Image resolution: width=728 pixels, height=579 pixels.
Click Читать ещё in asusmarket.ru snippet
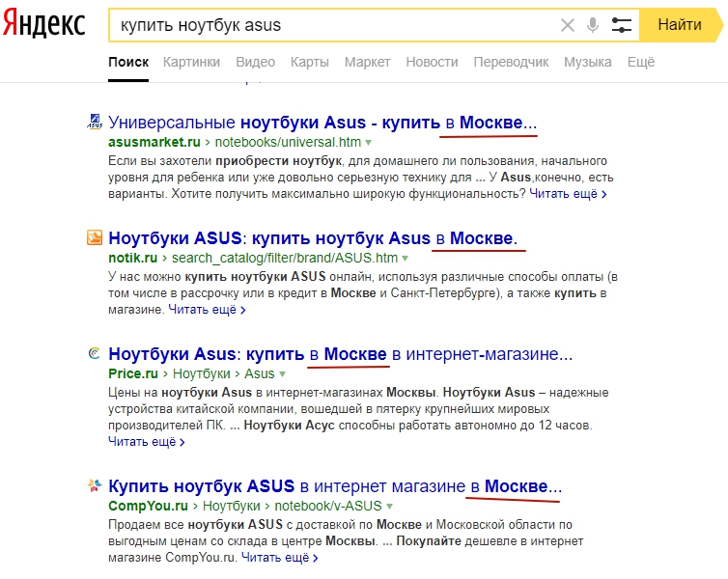(568, 194)
